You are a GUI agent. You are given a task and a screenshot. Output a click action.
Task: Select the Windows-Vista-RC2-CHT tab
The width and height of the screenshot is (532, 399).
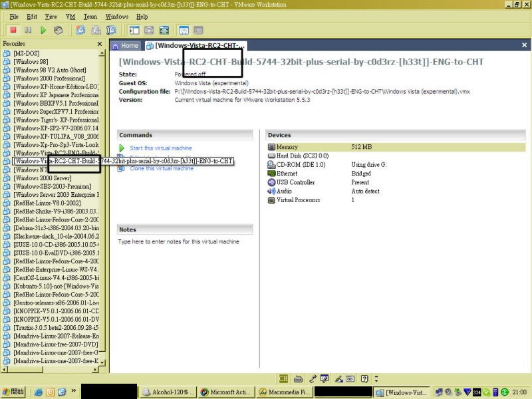coord(195,45)
